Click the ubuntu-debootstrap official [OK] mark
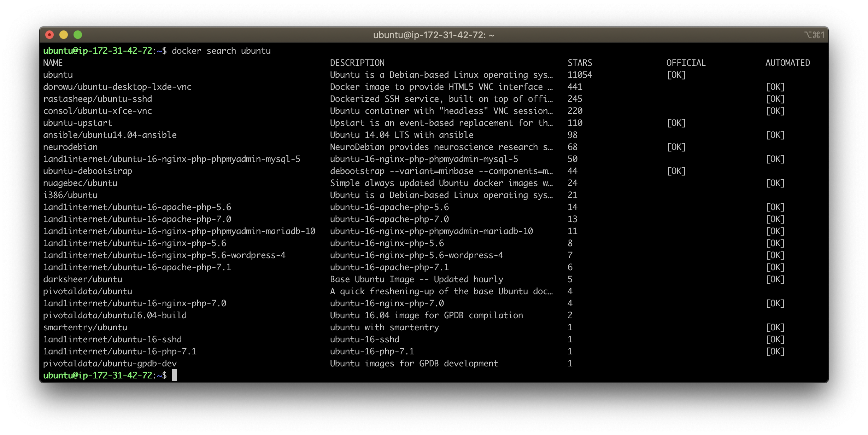This screenshot has height=435, width=868. pos(676,171)
